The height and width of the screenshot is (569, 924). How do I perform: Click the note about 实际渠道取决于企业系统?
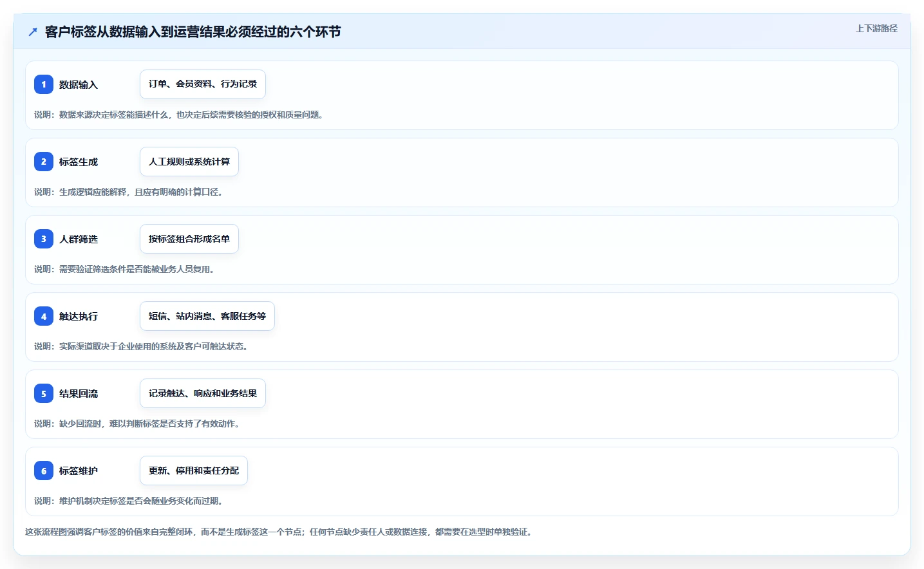click(141, 346)
